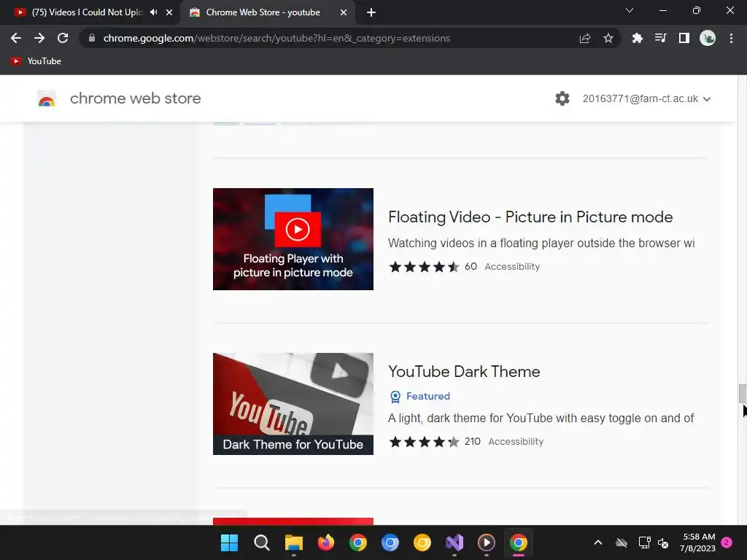747x560 pixels.
Task: Expand the 20163771@farn-ct.ac.uk account dropdown
Action: click(646, 98)
